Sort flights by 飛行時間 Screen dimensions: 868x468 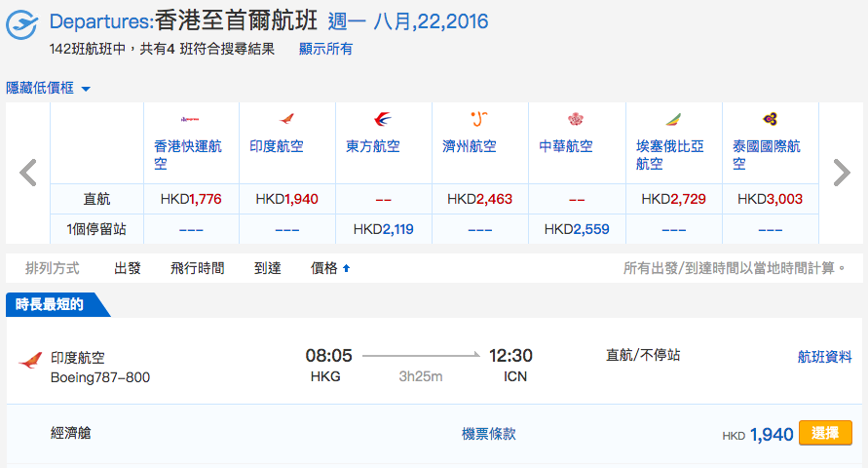tap(197, 269)
